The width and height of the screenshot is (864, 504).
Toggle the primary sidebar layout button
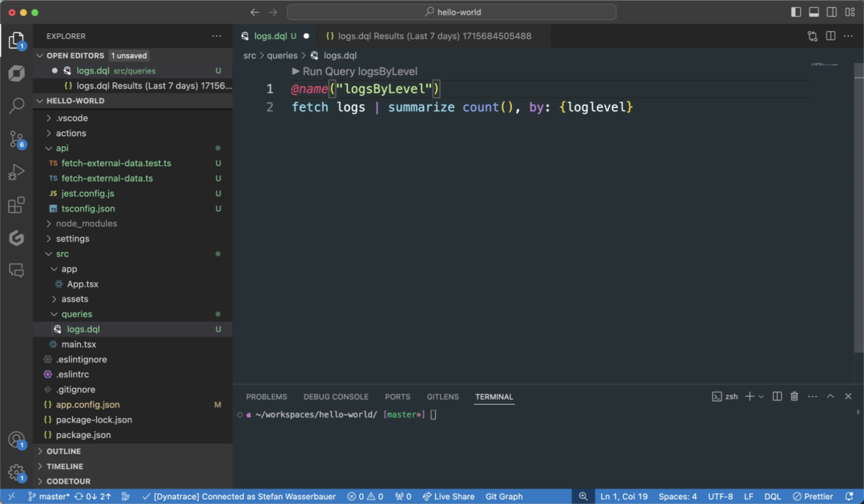click(x=796, y=12)
